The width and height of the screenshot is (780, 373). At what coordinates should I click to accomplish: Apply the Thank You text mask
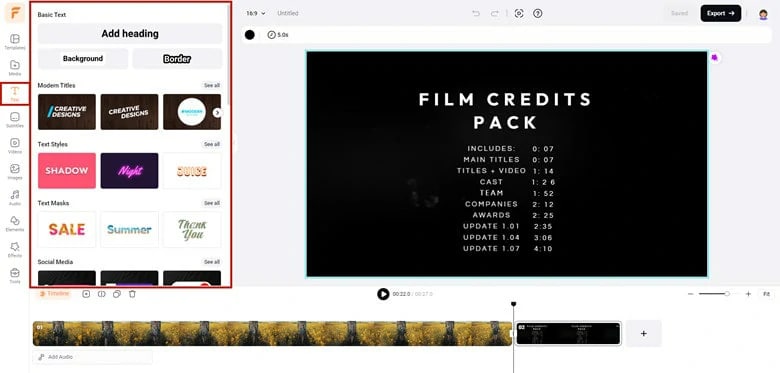click(192, 229)
